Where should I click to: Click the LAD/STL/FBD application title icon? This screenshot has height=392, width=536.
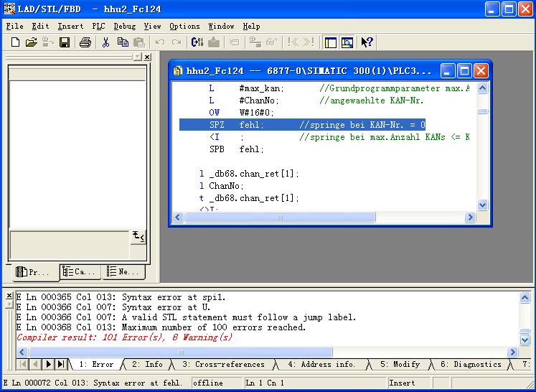pos(9,9)
